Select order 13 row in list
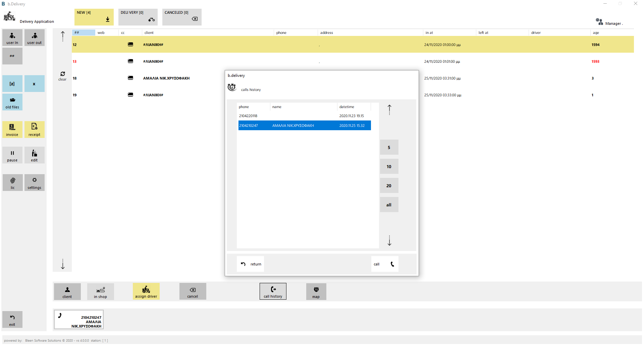 click(353, 61)
